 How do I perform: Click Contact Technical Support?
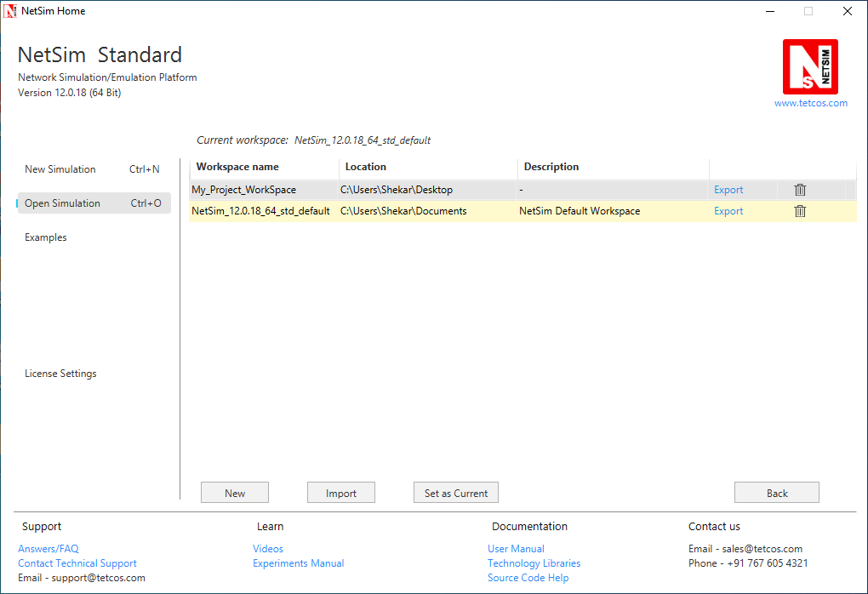77,563
